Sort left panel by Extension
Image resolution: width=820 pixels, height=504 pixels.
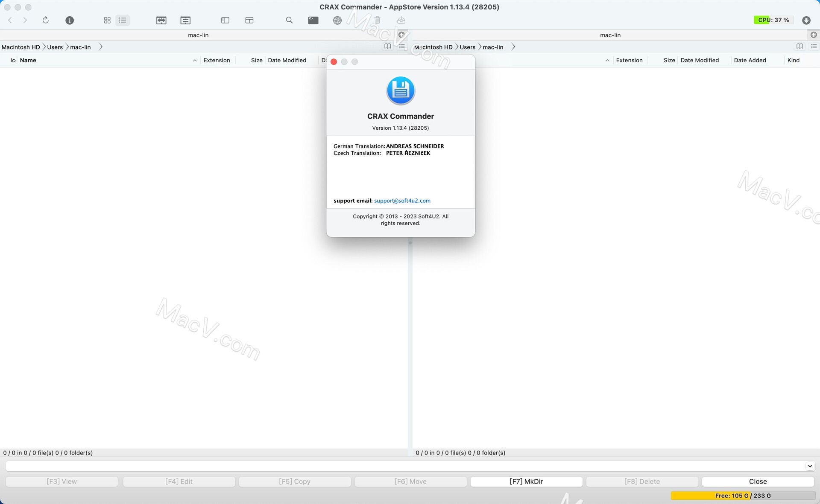click(x=217, y=60)
